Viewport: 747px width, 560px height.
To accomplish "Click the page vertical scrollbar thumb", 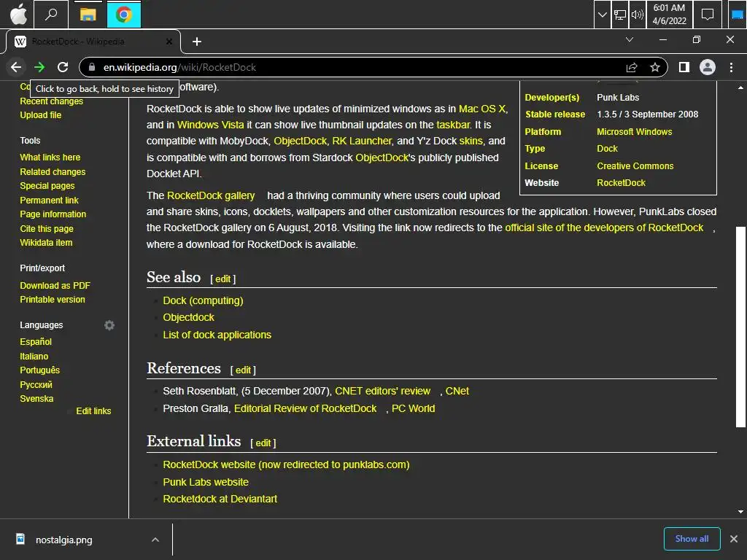I will click(x=740, y=327).
